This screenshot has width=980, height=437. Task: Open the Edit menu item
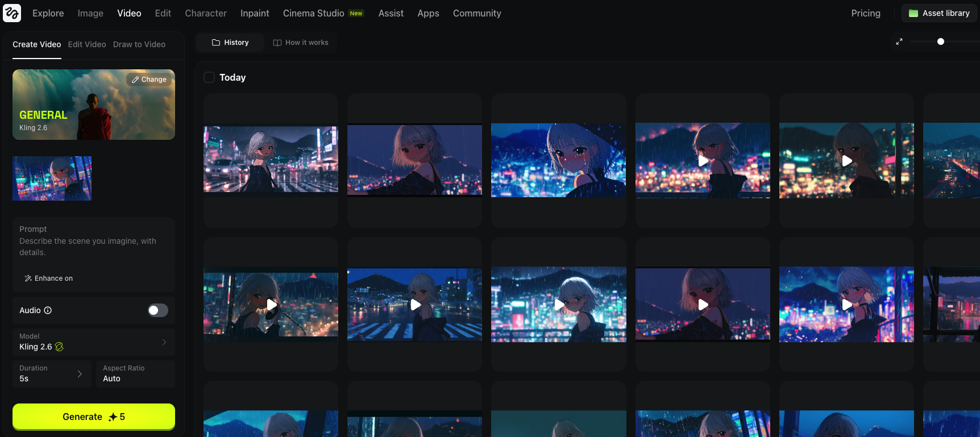163,13
